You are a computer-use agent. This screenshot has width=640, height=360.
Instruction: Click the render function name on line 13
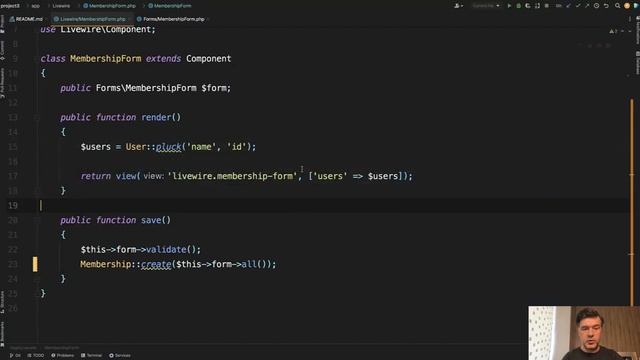(x=156, y=118)
